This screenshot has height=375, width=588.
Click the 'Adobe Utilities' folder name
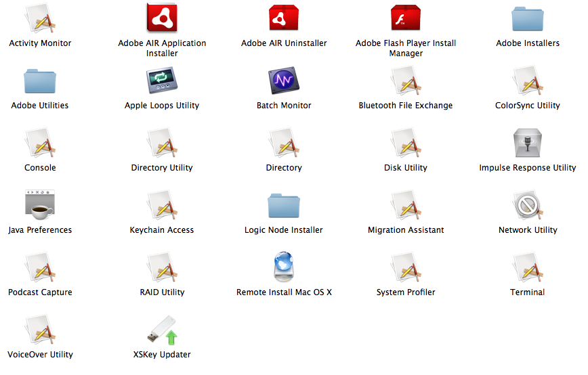tap(40, 106)
